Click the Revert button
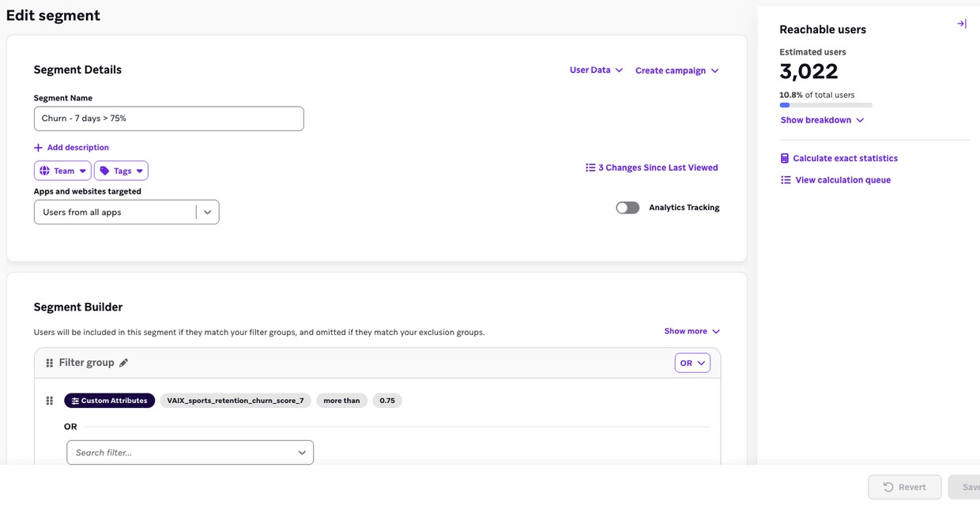 [x=904, y=487]
